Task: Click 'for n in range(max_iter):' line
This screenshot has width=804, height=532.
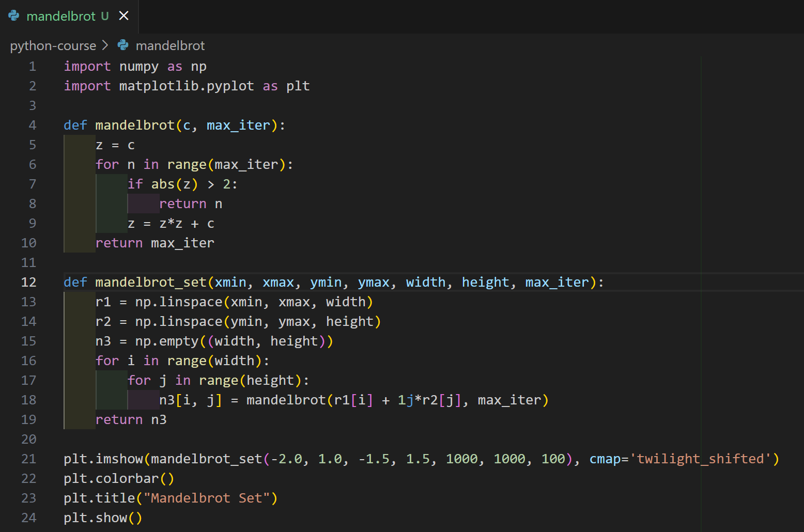Action: click(194, 164)
